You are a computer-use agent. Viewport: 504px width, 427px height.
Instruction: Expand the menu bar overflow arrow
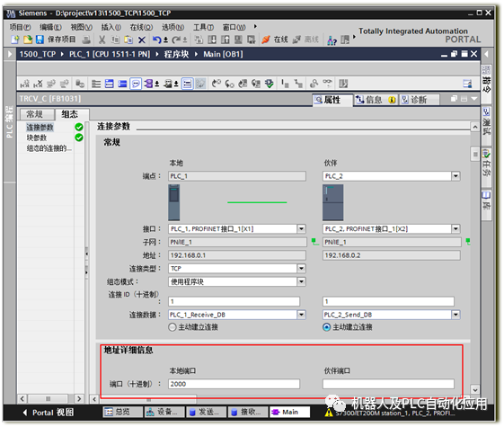pyautogui.click(x=255, y=26)
